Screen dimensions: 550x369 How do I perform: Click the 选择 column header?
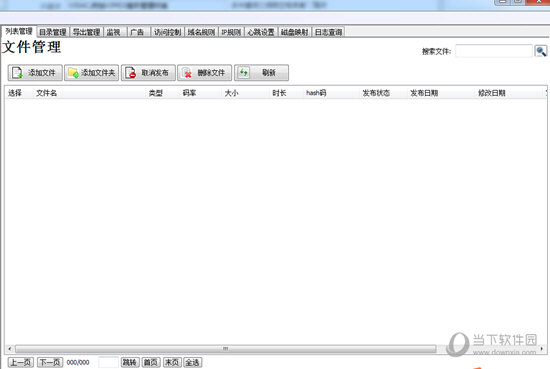(15, 93)
